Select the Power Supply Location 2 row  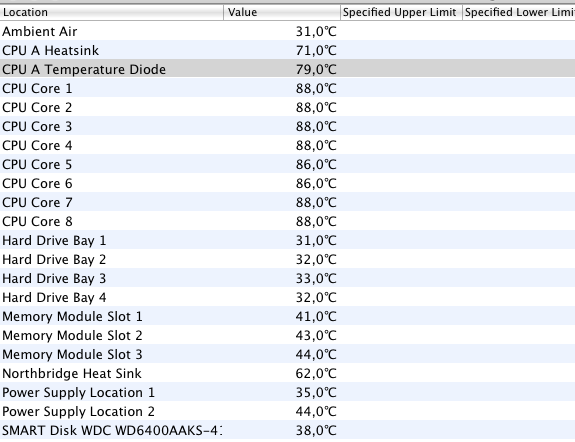tap(288, 412)
